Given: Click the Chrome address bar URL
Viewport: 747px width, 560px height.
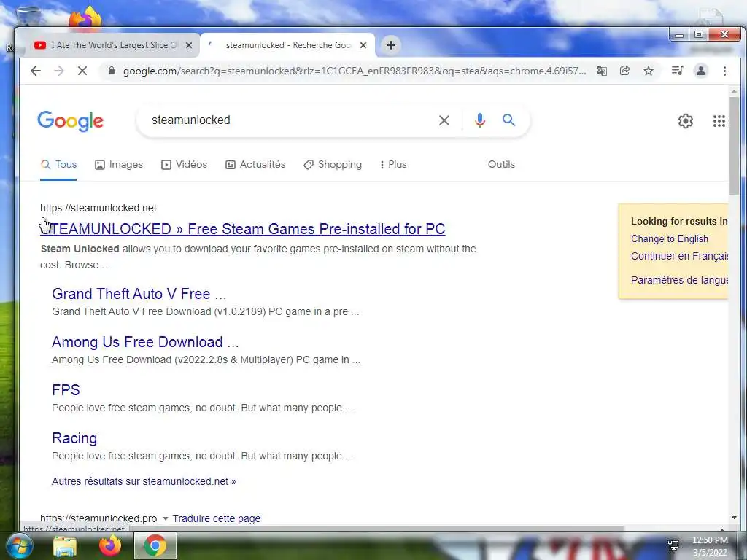Looking at the screenshot, I should click(355, 71).
